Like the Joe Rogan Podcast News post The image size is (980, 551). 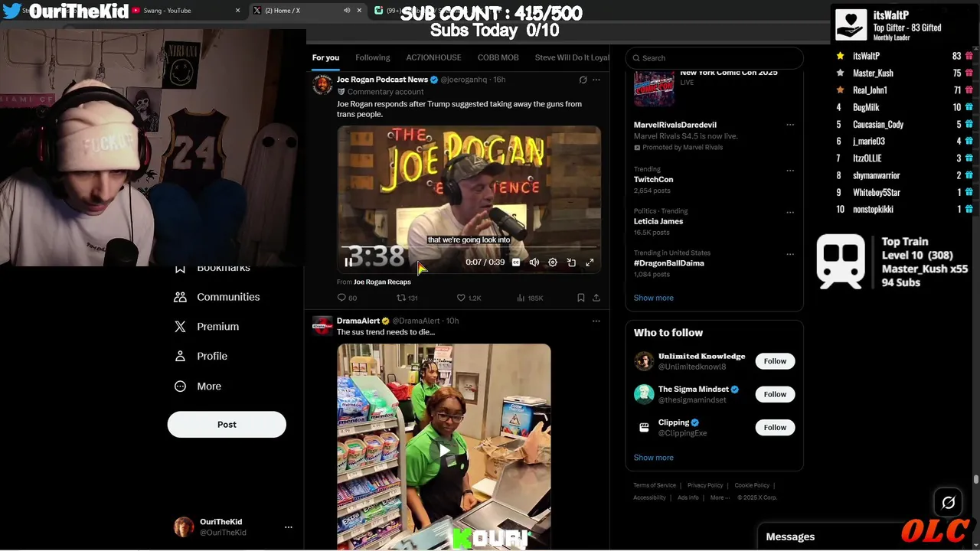coord(469,298)
